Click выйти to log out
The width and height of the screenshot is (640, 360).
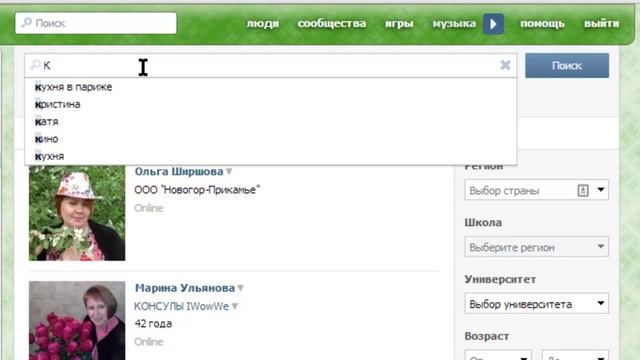point(601,24)
